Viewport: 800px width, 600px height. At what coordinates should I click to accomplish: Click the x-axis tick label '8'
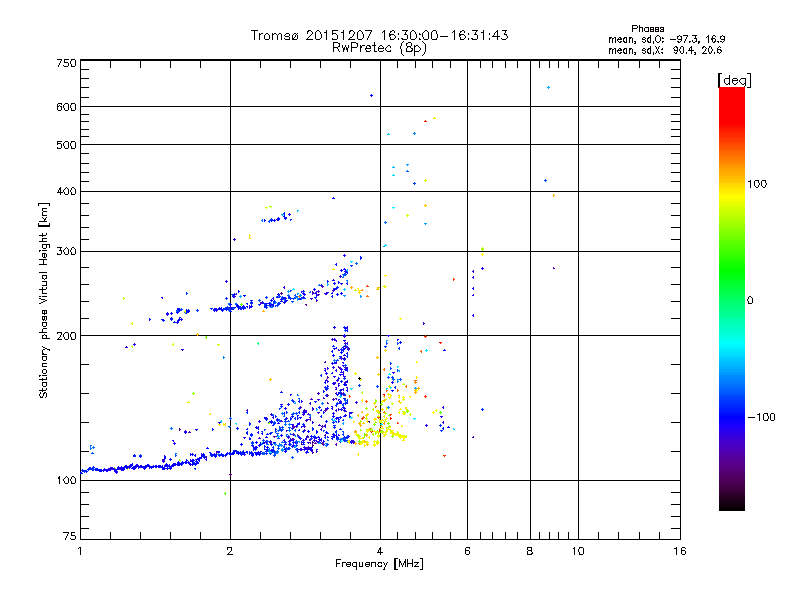[x=530, y=551]
